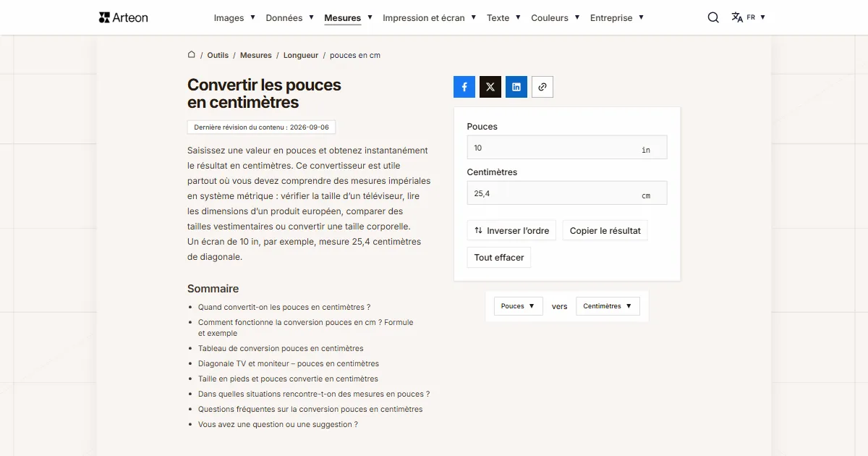Share the page on X
Screen dimensions: 868x456
point(490,87)
